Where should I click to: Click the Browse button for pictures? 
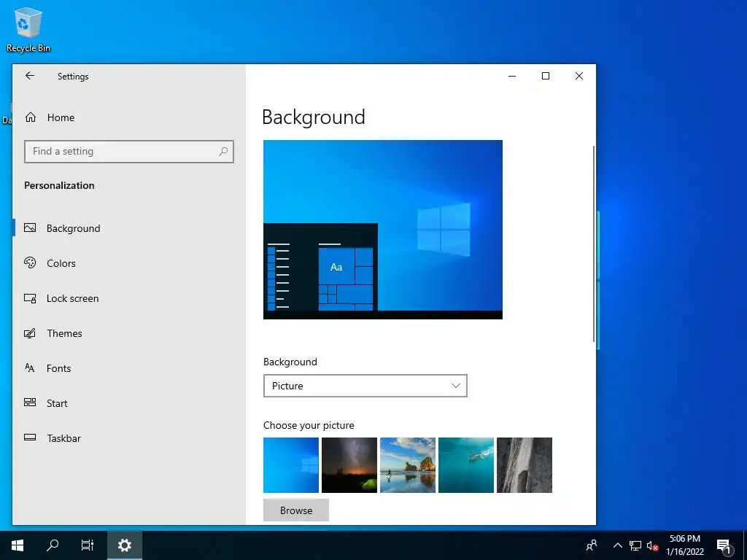tap(296, 510)
